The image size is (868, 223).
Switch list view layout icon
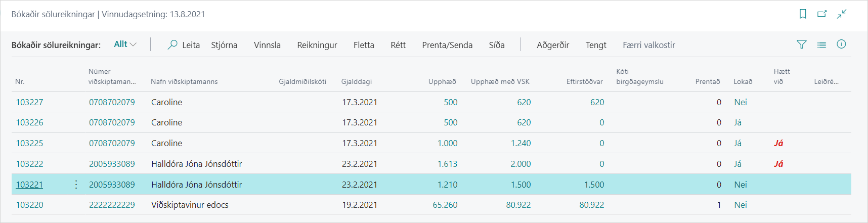pyautogui.click(x=821, y=44)
